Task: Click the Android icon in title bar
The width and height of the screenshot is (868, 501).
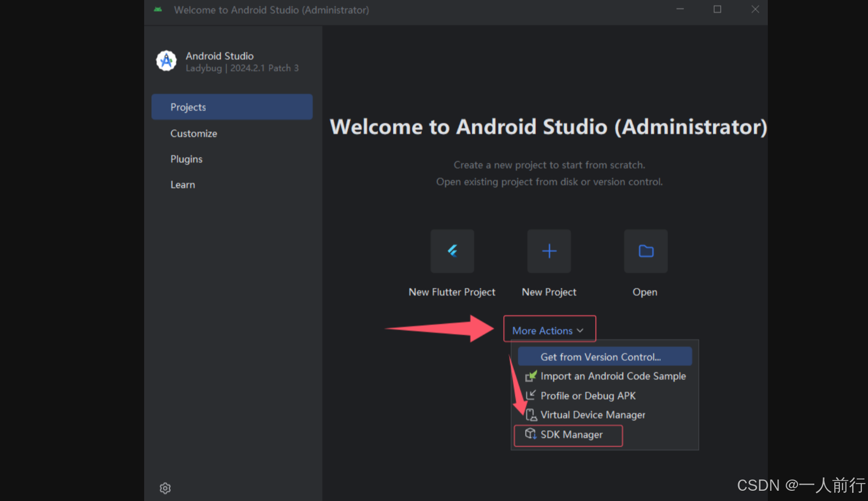Action: (158, 10)
